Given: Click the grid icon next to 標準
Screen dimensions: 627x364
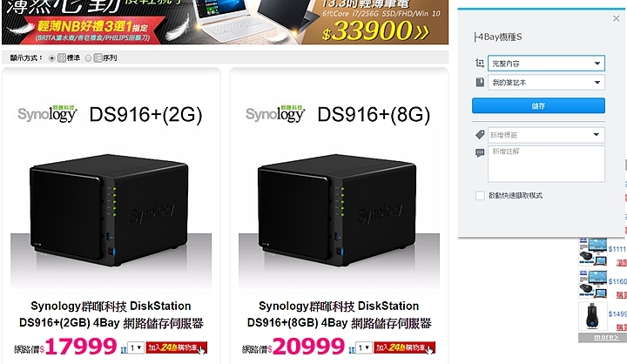Looking at the screenshot, I should tap(62, 57).
